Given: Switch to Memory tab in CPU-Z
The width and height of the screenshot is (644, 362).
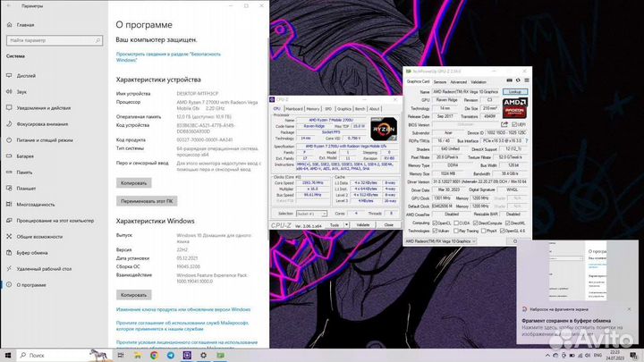Looking at the screenshot, I should (313, 109).
